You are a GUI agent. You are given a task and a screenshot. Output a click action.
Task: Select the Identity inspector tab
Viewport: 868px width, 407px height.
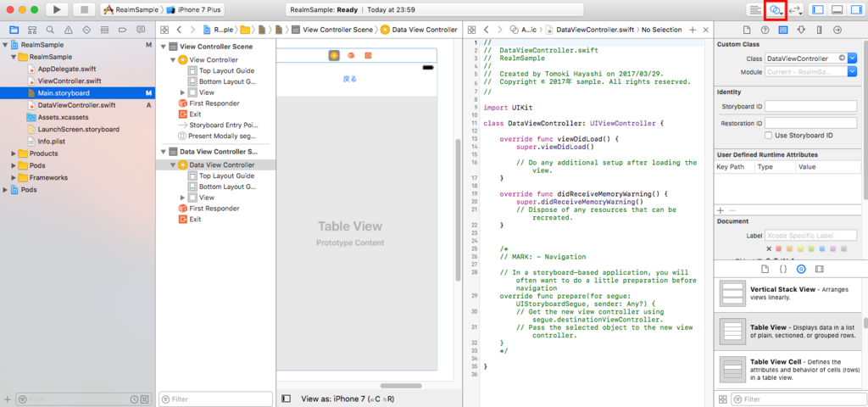pyautogui.click(x=782, y=30)
